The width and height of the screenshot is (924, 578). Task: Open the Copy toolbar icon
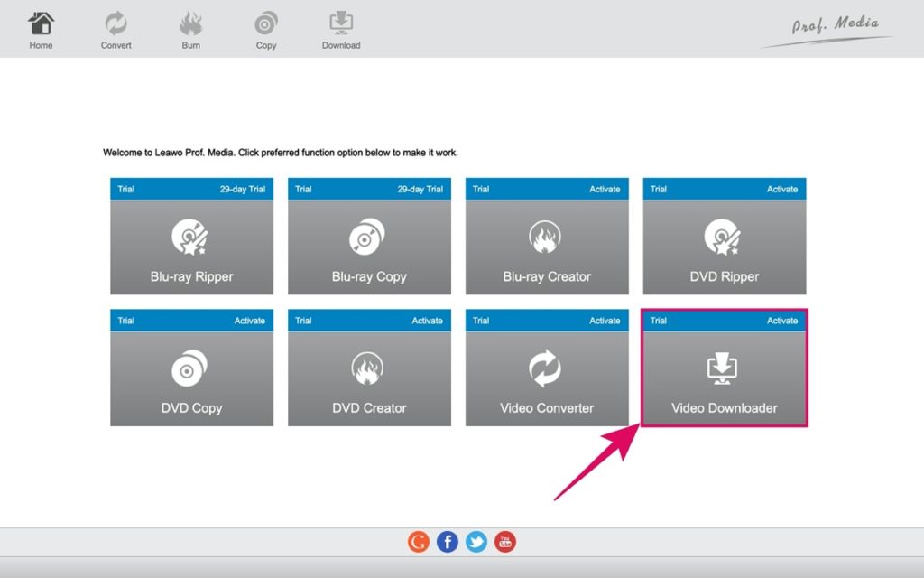(x=266, y=24)
